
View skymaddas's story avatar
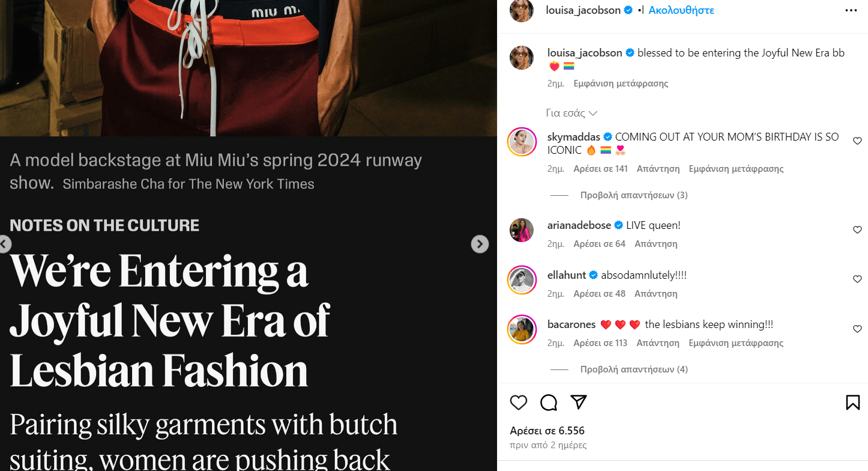click(522, 142)
